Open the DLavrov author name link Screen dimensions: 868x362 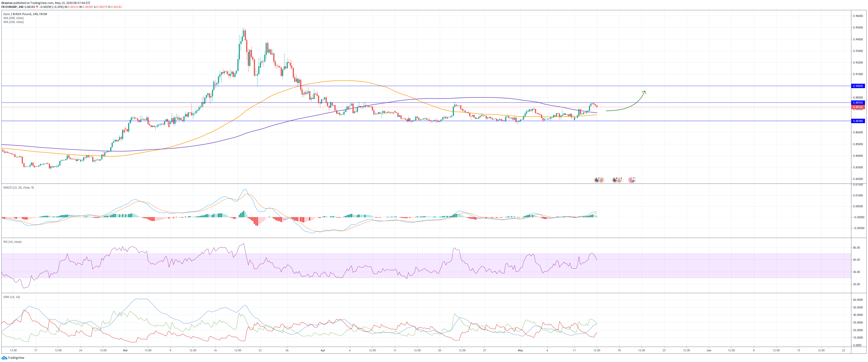[x=7, y=3]
